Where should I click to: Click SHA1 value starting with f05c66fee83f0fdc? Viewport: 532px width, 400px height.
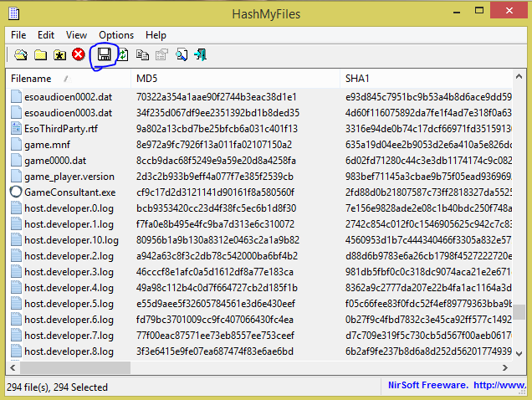(x=428, y=303)
